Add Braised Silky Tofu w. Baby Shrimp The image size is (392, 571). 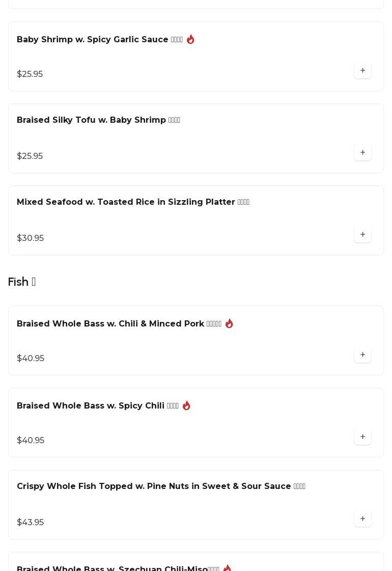[362, 152]
